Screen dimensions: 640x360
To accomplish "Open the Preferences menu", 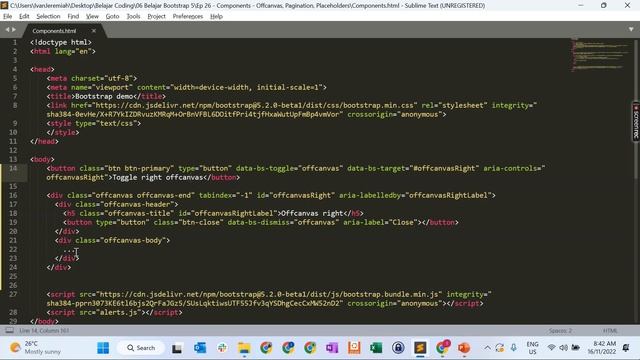I will point(188,16).
